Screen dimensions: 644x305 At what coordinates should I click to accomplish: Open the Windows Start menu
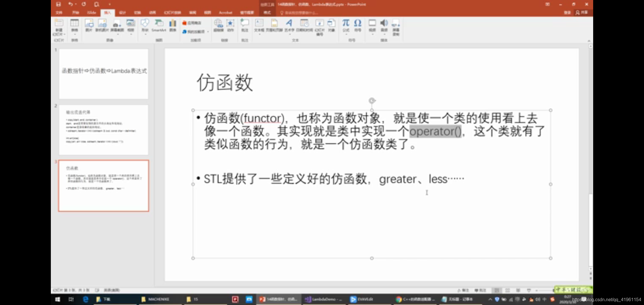coord(58,299)
